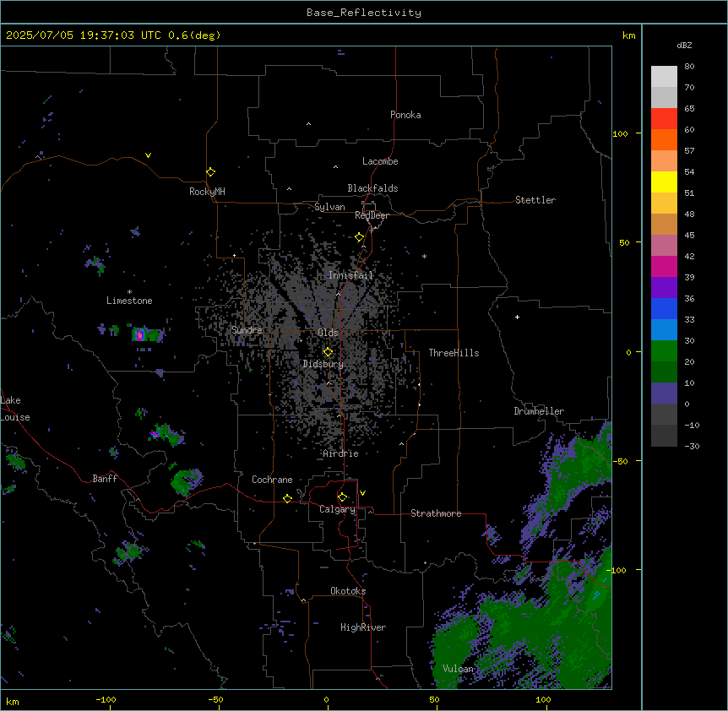Screen dimensions: 728x711
Task: Select the Lacombe label on the map
Action: [x=380, y=161]
